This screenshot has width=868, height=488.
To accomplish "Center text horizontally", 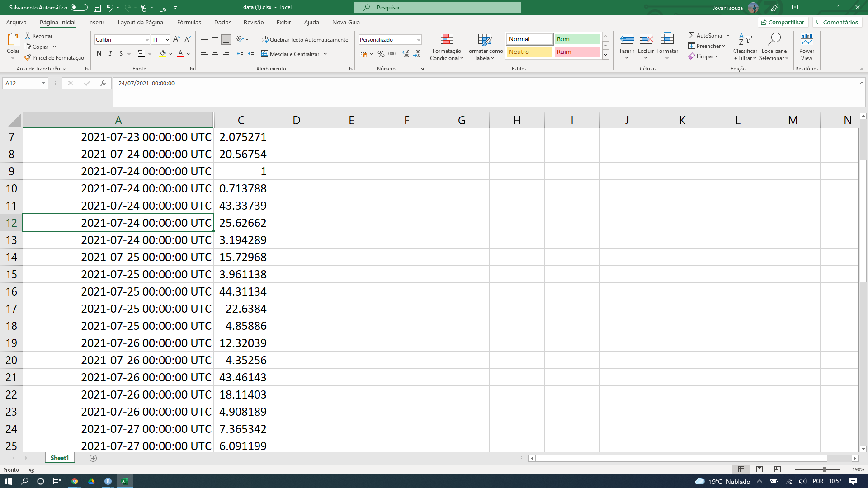I will 215,54.
